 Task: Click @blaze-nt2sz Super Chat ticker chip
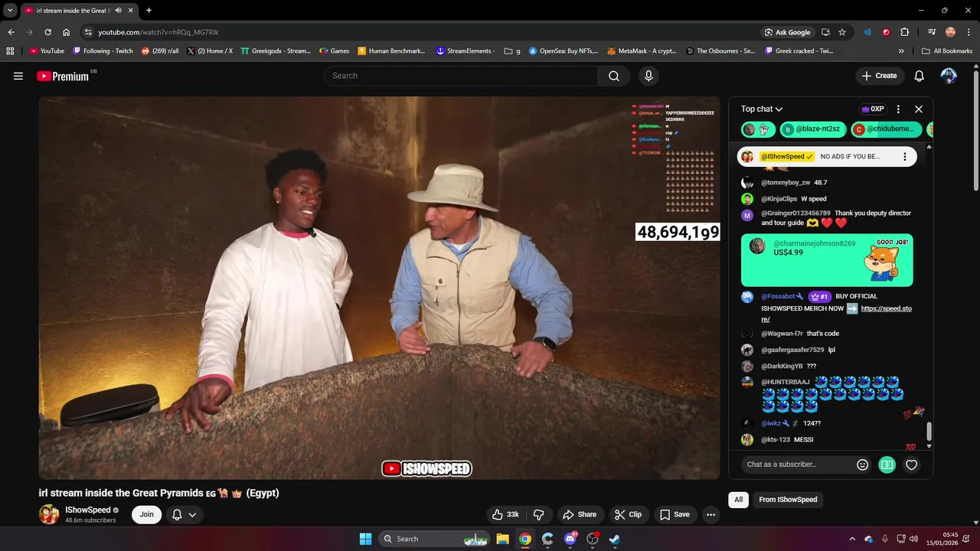pyautogui.click(x=813, y=129)
